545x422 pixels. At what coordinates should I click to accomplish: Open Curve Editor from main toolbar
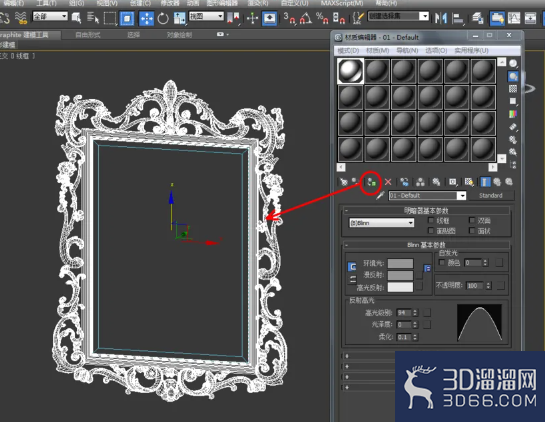[x=513, y=18]
